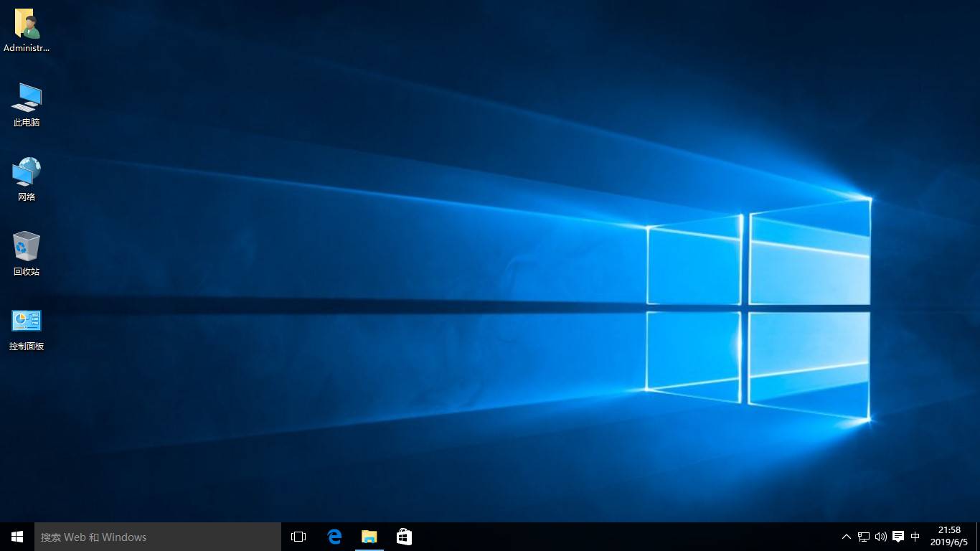
Task: Select the highlighted File Explorer taskbar button
Action: [x=369, y=536]
